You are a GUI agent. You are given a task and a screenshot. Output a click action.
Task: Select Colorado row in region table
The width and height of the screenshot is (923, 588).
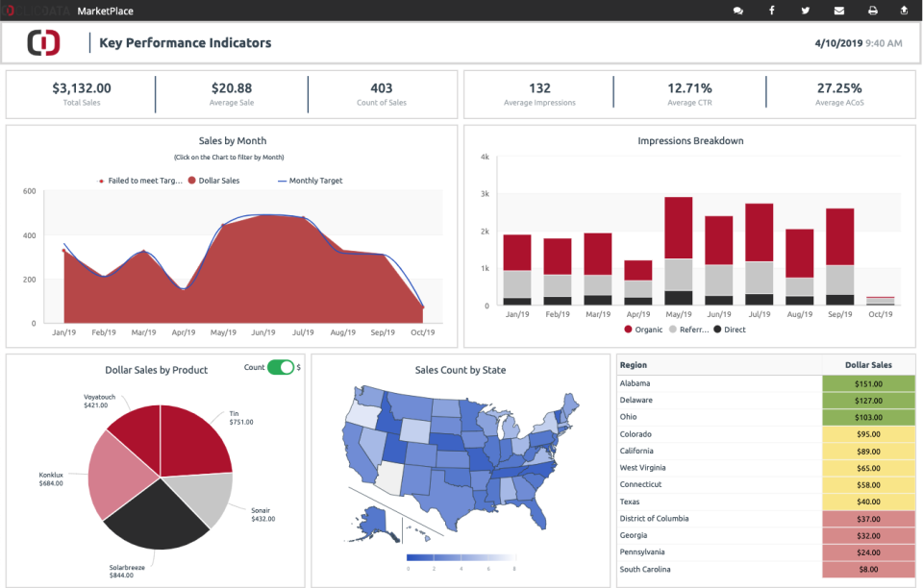[766, 434]
